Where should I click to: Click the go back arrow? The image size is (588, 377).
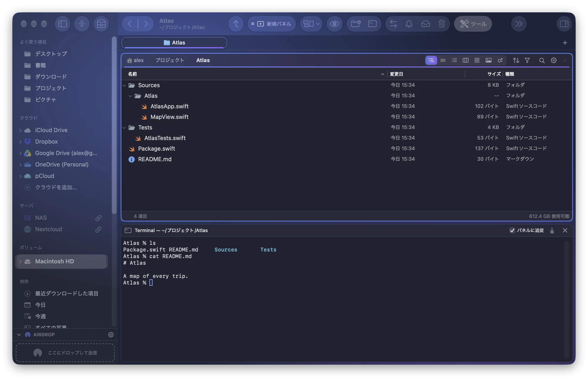(130, 24)
